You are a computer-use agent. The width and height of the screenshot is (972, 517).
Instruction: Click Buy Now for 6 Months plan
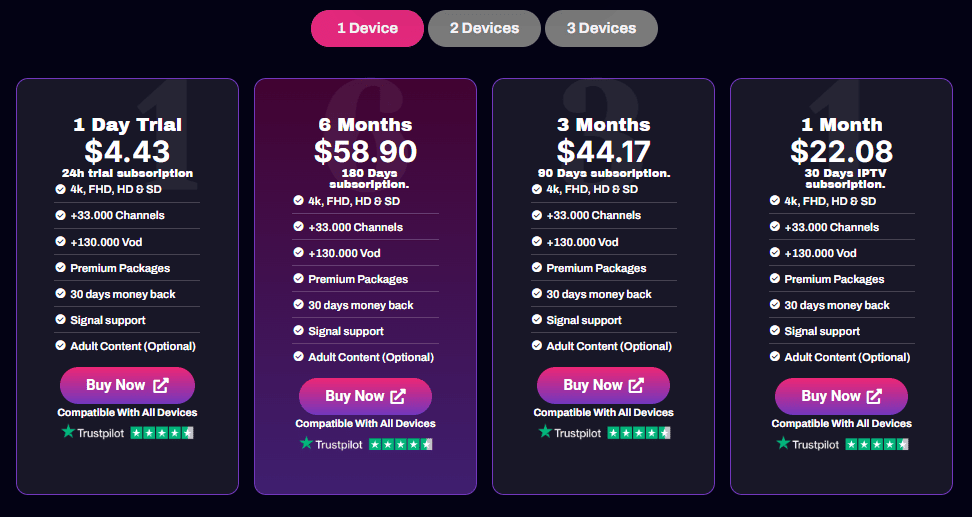click(x=365, y=396)
